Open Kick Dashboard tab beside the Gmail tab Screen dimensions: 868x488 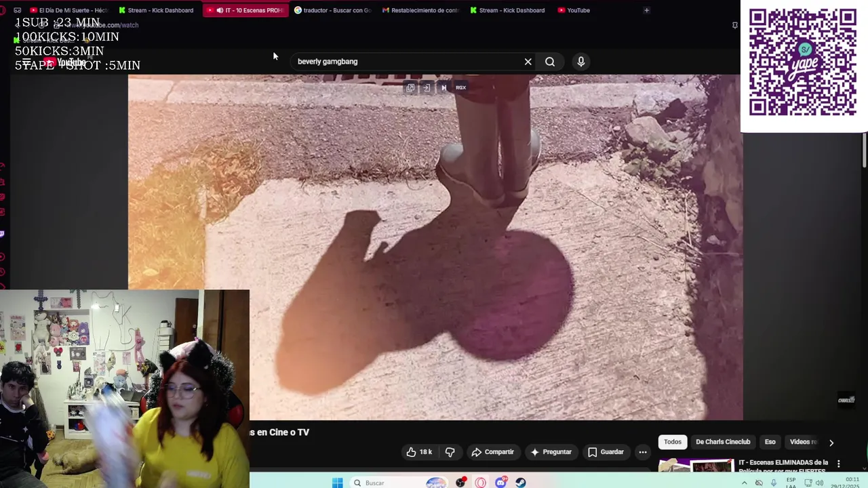(507, 10)
